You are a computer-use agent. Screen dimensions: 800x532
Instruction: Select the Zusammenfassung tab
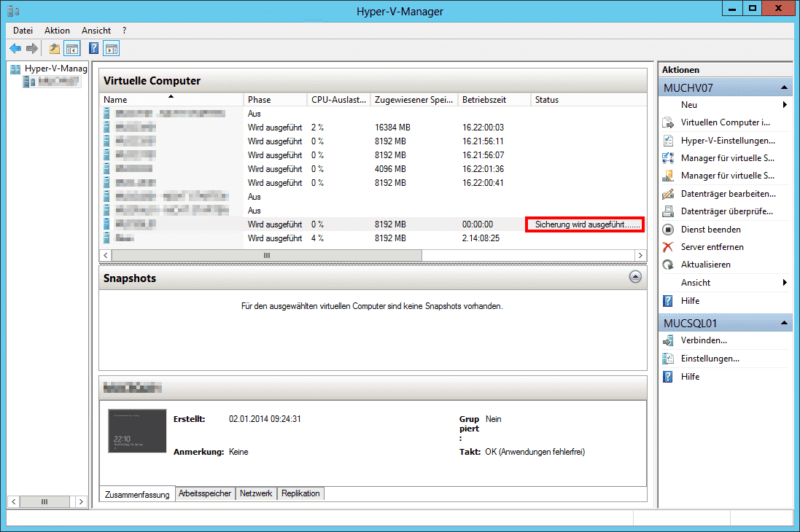(137, 494)
